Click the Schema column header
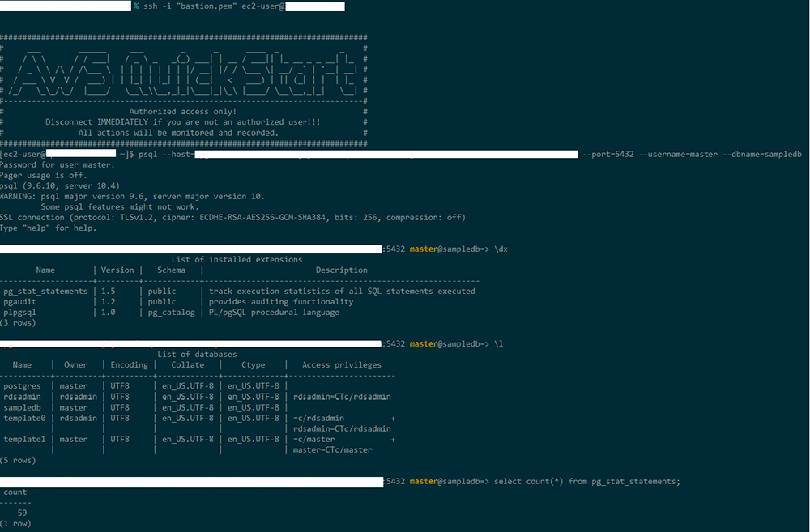Viewport: 810px width, 532px height. click(172, 270)
